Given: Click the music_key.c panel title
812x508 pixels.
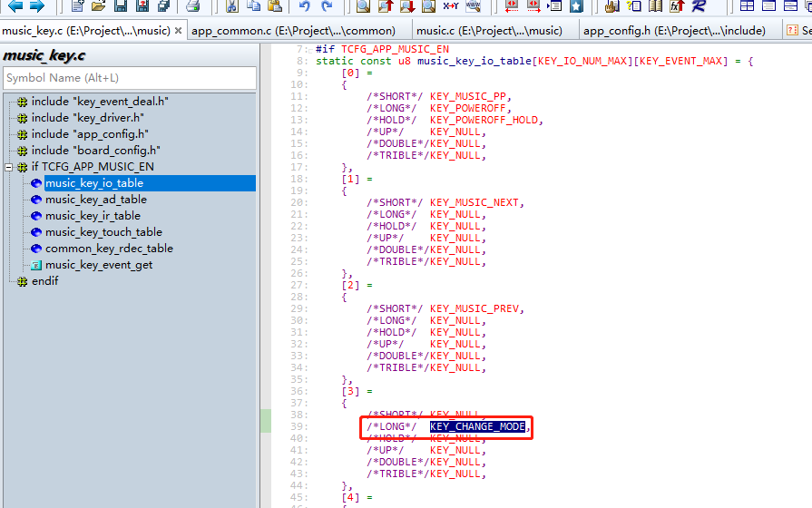Looking at the screenshot, I should pyautogui.click(x=44, y=55).
